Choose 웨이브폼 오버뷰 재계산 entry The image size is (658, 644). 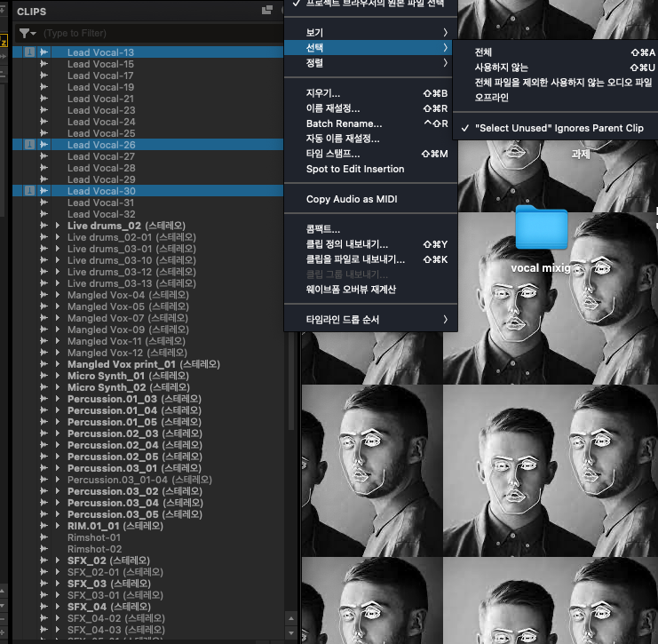coord(370,290)
